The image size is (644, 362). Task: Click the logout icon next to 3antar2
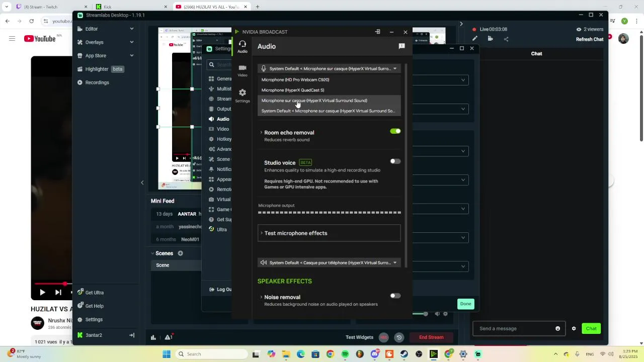click(132, 335)
